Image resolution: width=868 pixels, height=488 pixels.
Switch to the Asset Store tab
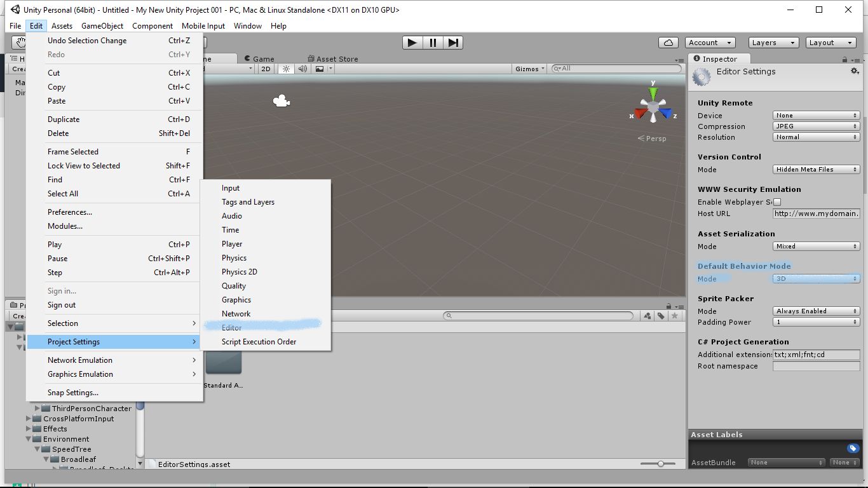click(332, 58)
